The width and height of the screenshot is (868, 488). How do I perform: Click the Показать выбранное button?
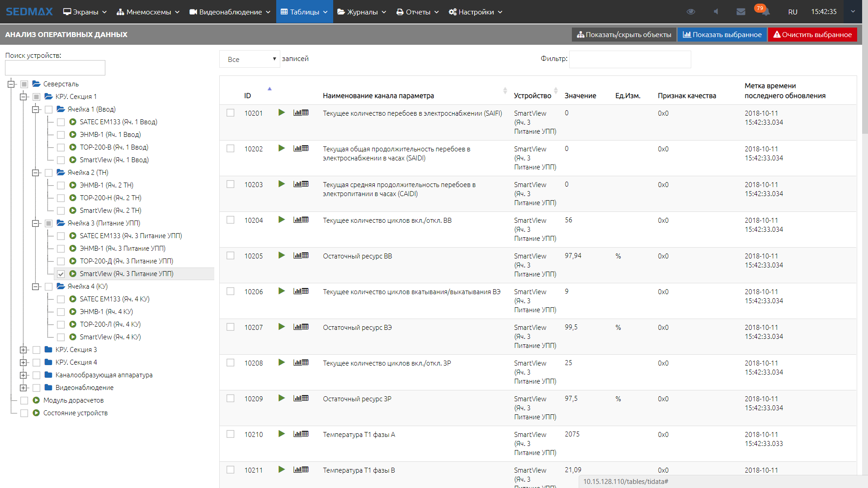coord(722,35)
